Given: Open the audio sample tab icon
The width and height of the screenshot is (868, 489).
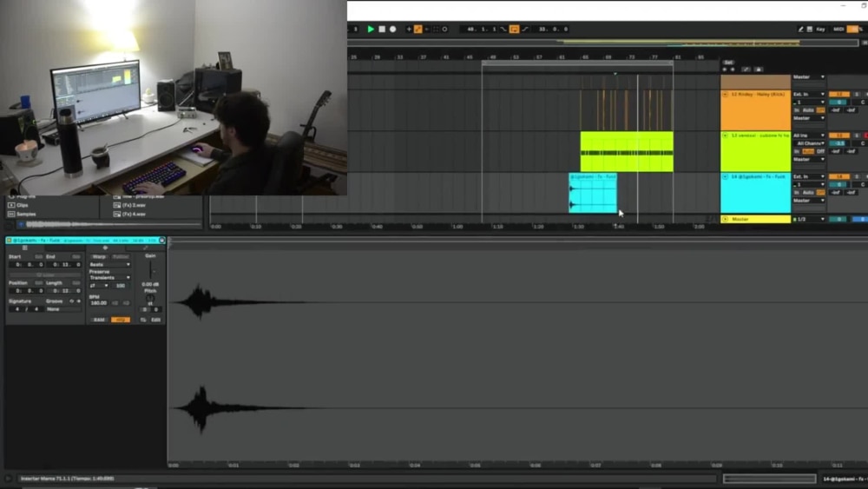Looking at the screenshot, I should pos(105,248).
